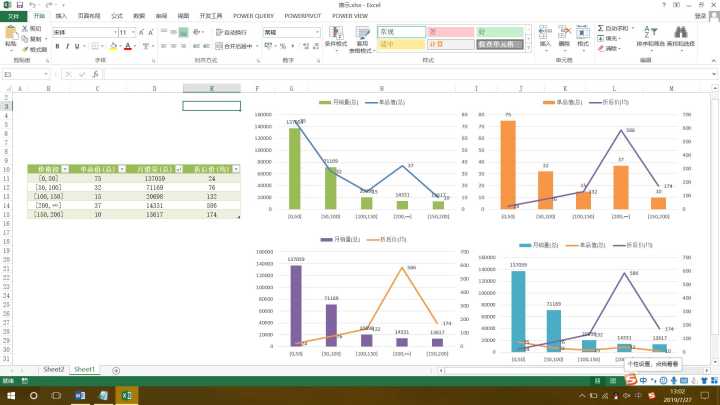Switch to the Sheet2 worksheet tab
Viewport: 720px width, 405px height.
pyautogui.click(x=53, y=370)
